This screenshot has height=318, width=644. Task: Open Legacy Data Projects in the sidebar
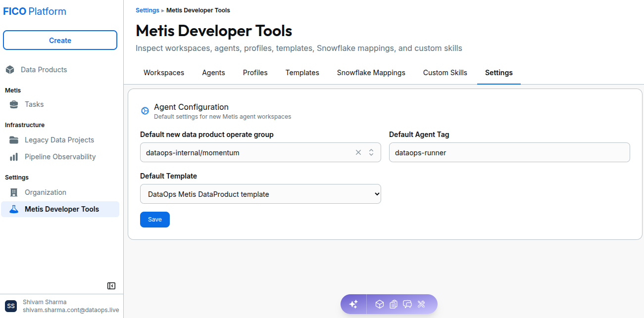[60, 140]
